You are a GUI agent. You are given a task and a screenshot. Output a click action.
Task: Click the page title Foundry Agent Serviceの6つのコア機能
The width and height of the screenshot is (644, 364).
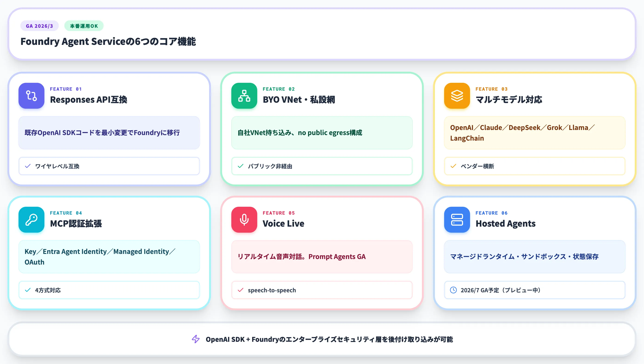point(108,41)
